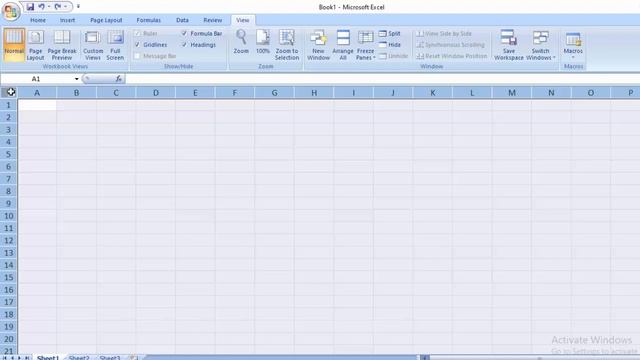The image size is (640, 360).
Task: Toggle Full Screen view
Action: pyautogui.click(x=115, y=44)
